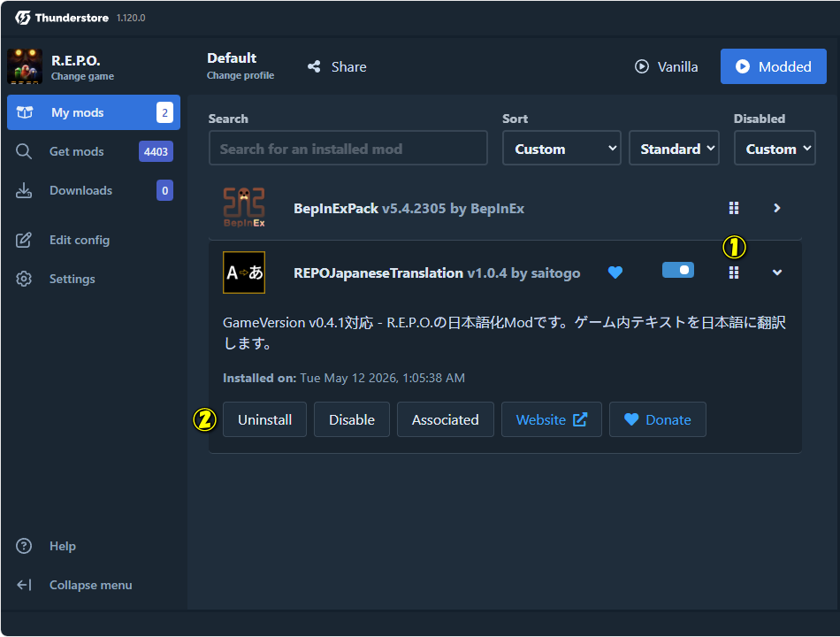Click the My mods box icon

(x=25, y=112)
